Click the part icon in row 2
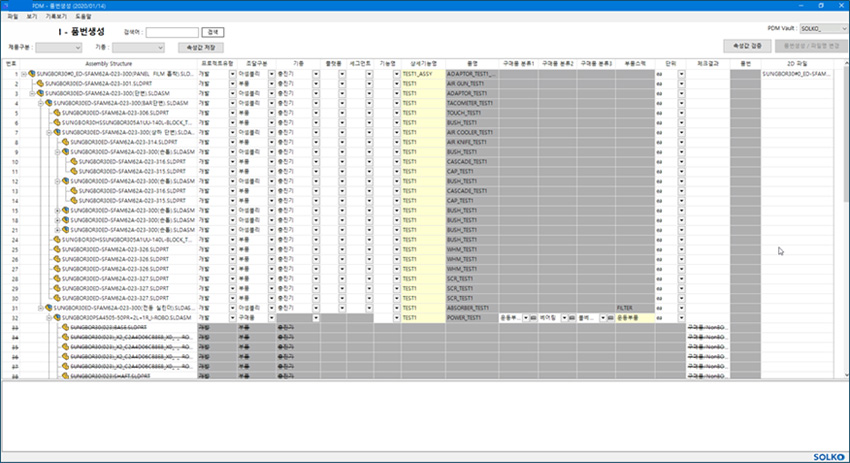Screen dimensions: 850x463 41,83
